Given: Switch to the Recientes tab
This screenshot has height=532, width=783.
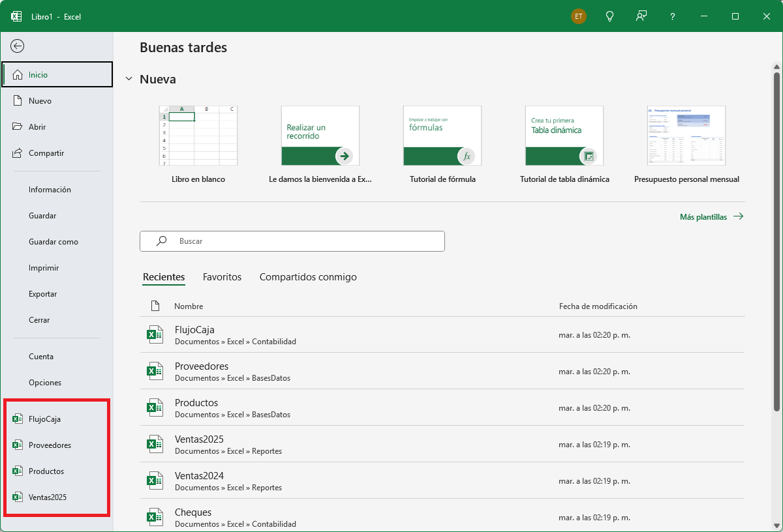Looking at the screenshot, I should [164, 277].
